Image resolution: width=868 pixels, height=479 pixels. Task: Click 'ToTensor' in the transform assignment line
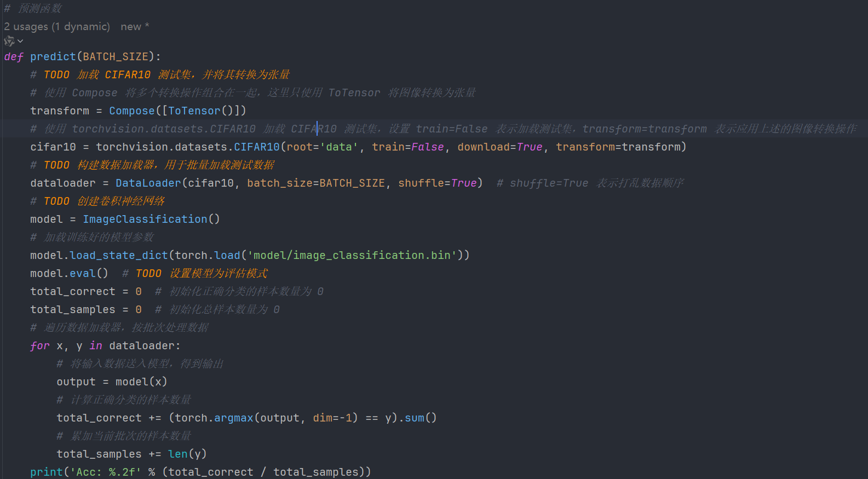pos(194,111)
